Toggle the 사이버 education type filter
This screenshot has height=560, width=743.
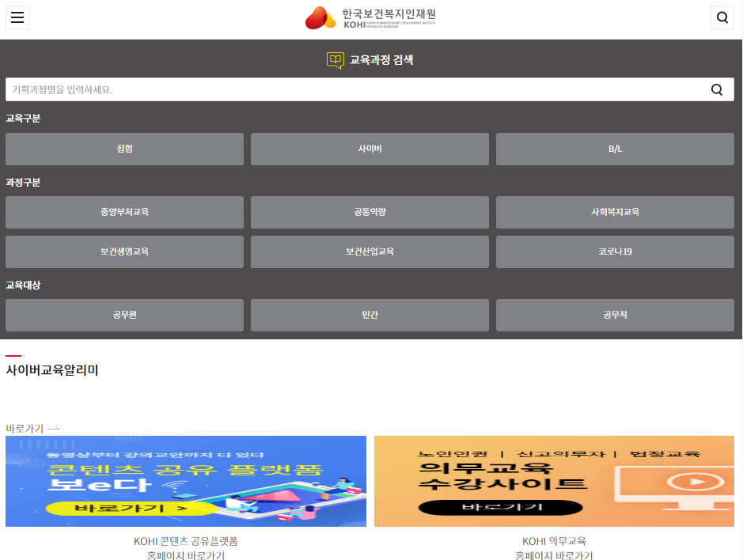tap(370, 149)
